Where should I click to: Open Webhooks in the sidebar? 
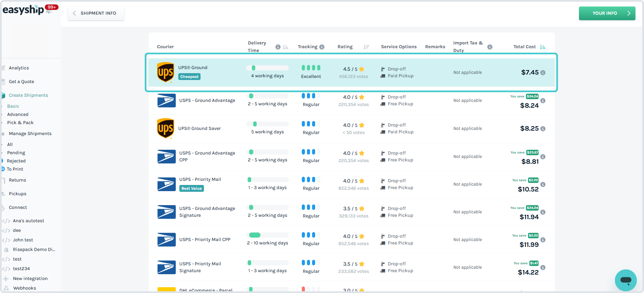(24, 288)
